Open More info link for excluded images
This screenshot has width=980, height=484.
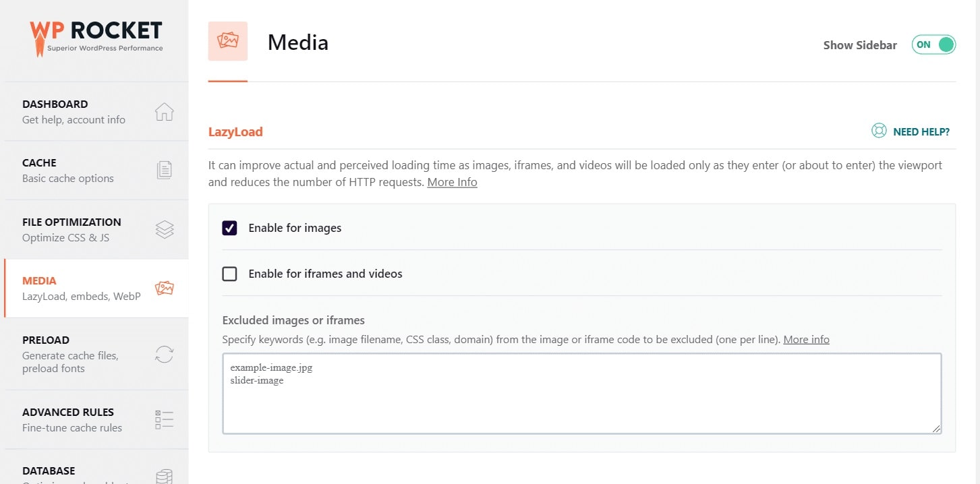point(806,339)
